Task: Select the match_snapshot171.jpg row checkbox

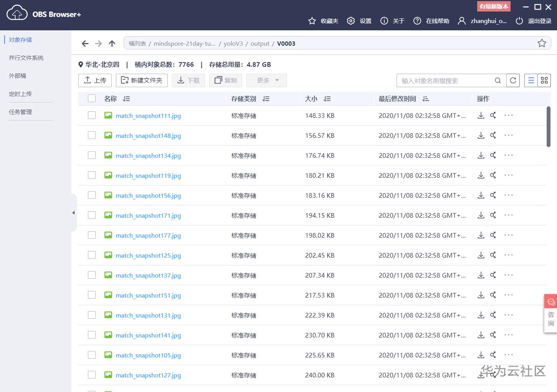Action: [x=92, y=215]
